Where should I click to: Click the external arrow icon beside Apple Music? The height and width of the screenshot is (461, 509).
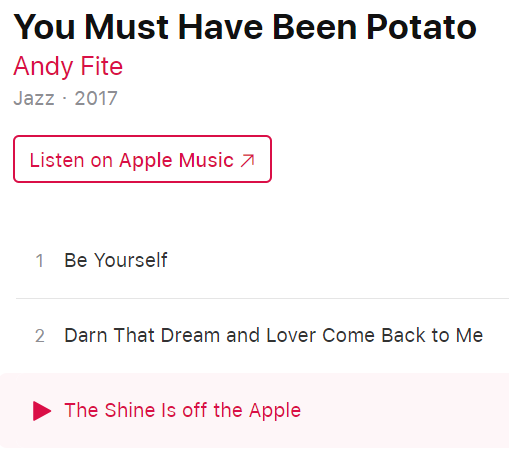point(248,160)
